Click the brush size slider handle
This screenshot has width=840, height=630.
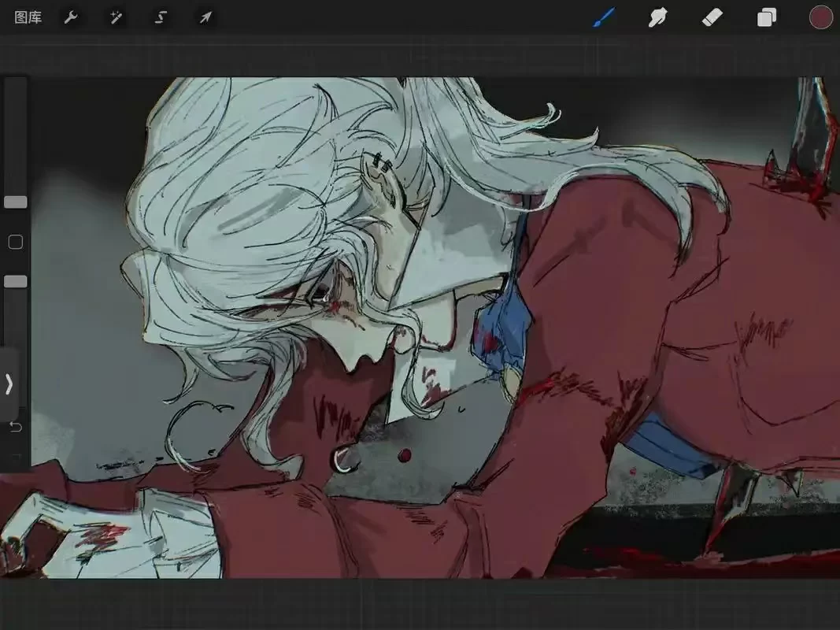(x=16, y=202)
